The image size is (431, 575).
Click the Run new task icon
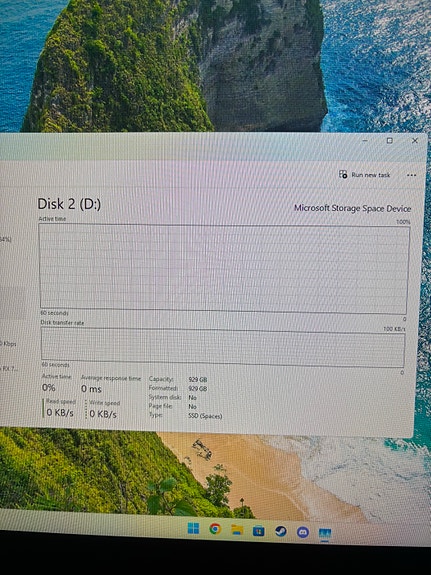(343, 174)
